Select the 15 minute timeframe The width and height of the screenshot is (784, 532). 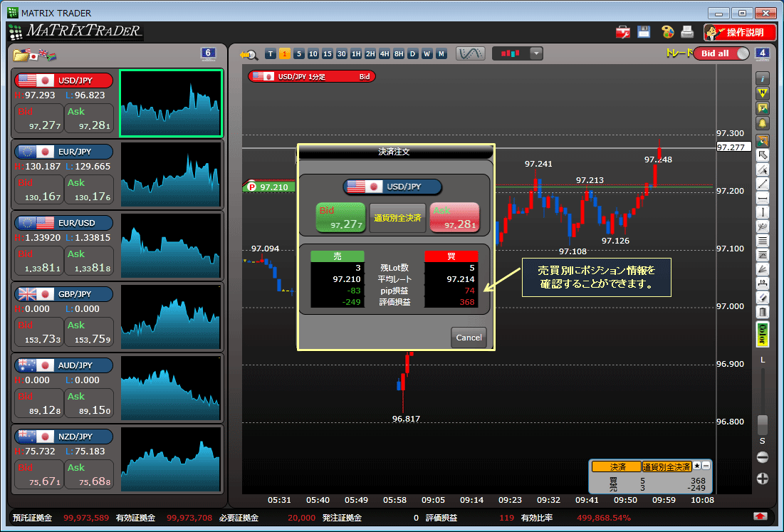click(328, 54)
